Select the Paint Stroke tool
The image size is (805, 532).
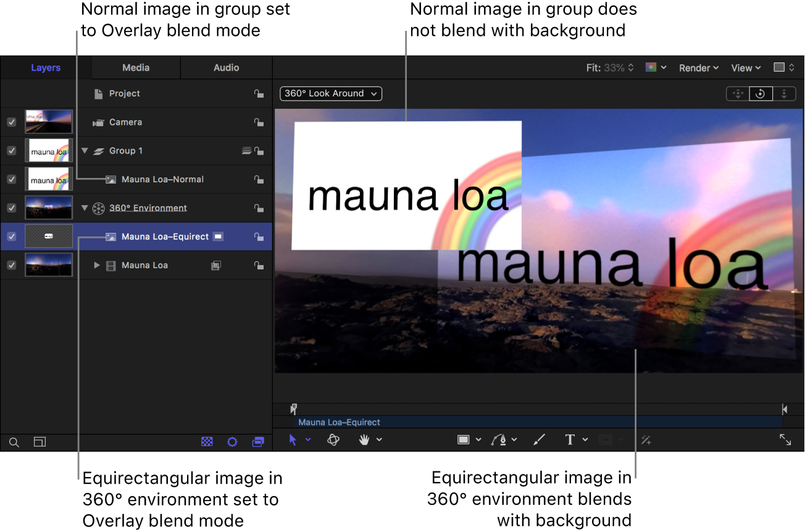point(538,439)
